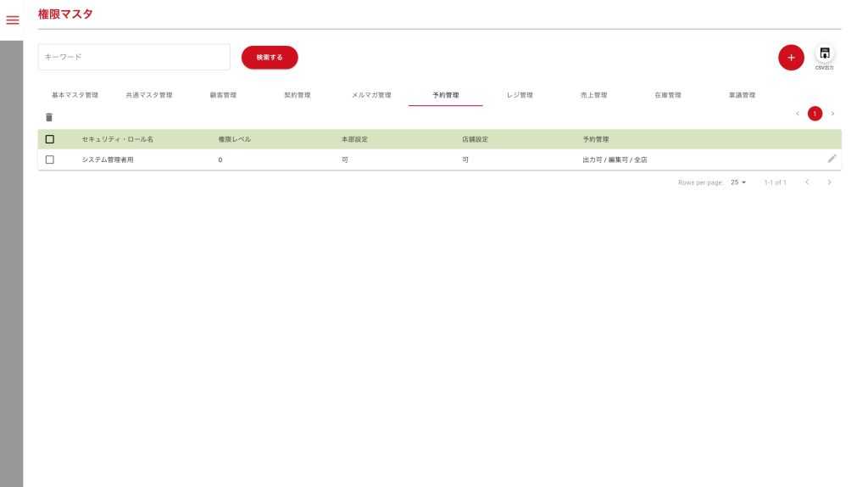Click page 1 button in pagination

click(x=815, y=114)
